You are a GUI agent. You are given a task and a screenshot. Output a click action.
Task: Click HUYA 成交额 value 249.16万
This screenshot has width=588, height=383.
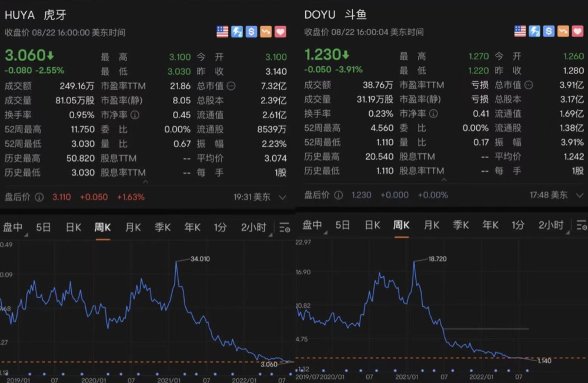tap(77, 86)
